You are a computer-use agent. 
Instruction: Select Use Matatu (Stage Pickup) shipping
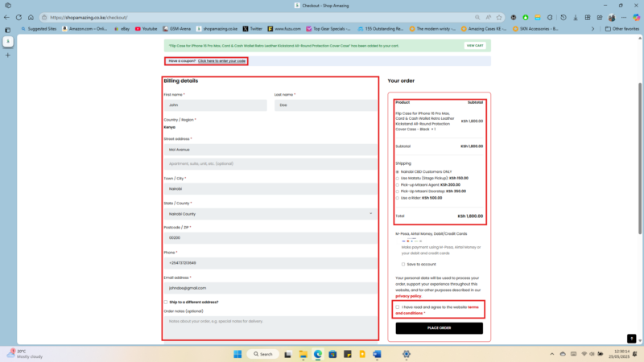pos(398,178)
